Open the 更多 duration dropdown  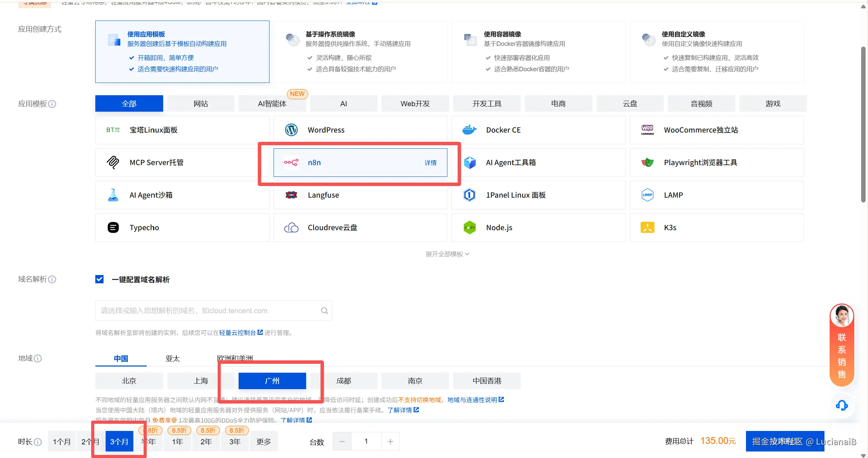click(263, 442)
